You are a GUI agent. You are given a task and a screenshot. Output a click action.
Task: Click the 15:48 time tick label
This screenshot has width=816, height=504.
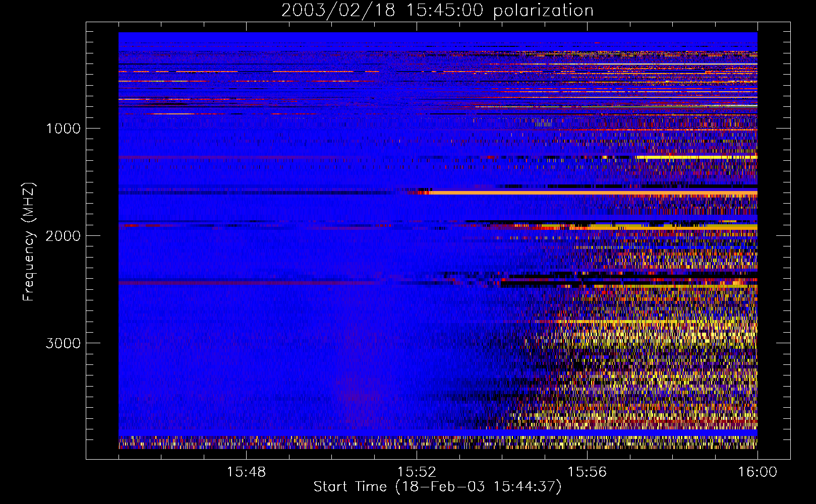coord(246,472)
